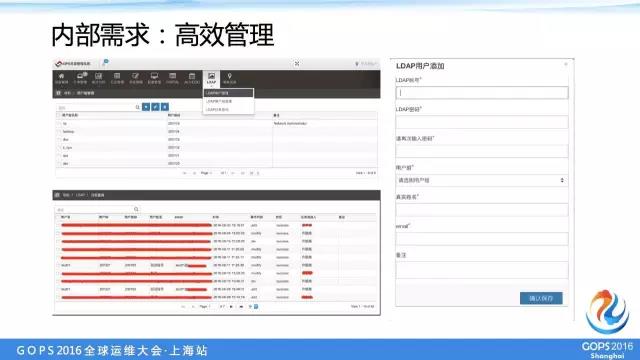Click the 备注 input field in LDAP form
The image size is (640, 360).
[482, 270]
